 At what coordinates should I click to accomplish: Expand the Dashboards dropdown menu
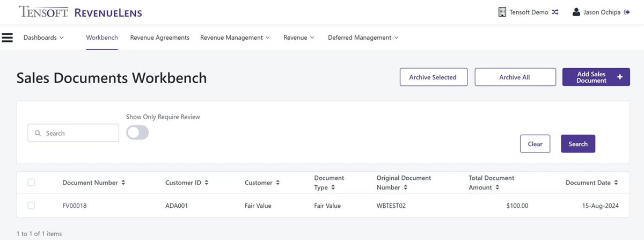(x=43, y=38)
